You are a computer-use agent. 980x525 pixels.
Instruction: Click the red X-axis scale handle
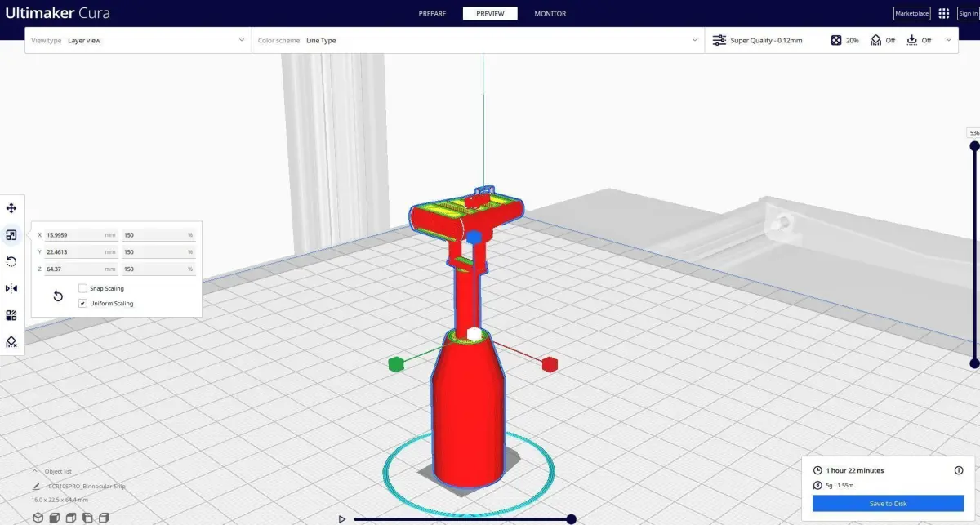tap(550, 364)
